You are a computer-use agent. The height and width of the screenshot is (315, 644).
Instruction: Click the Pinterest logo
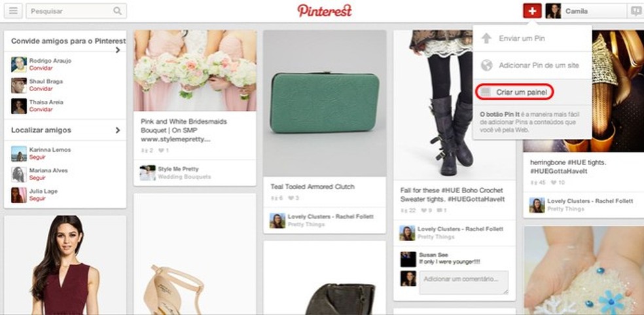[325, 10]
